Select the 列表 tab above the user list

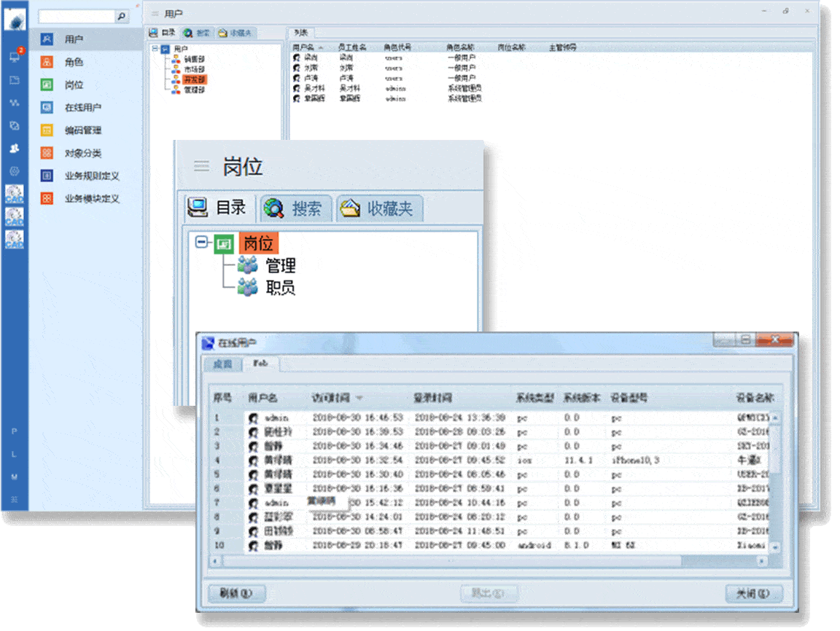point(301,33)
